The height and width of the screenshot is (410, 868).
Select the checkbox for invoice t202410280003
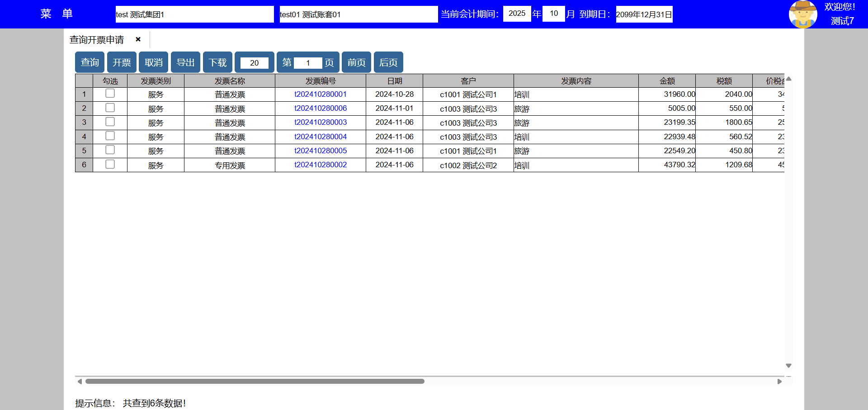110,122
